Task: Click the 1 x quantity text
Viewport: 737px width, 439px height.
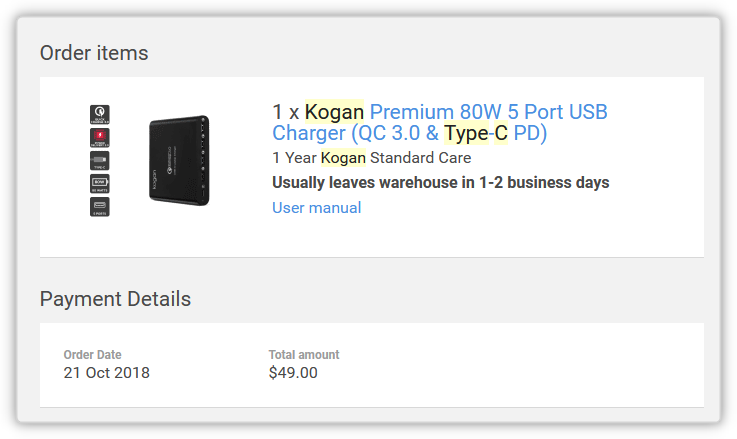Action: 286,112
